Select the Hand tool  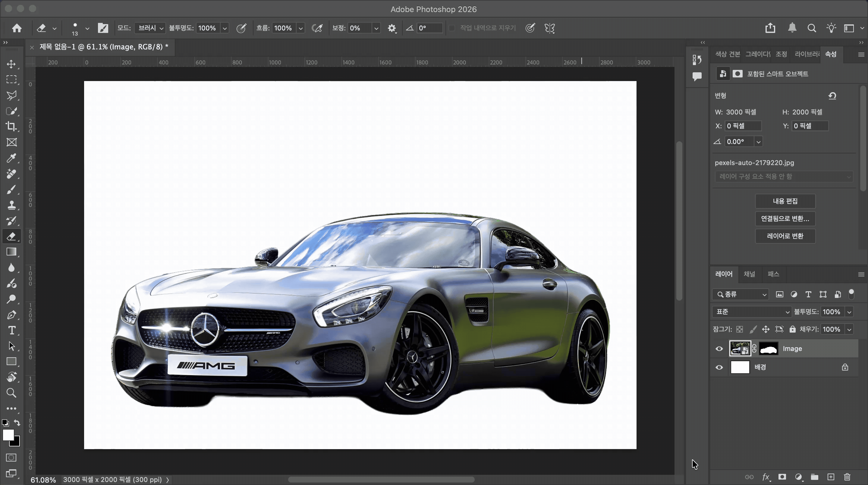(11, 377)
